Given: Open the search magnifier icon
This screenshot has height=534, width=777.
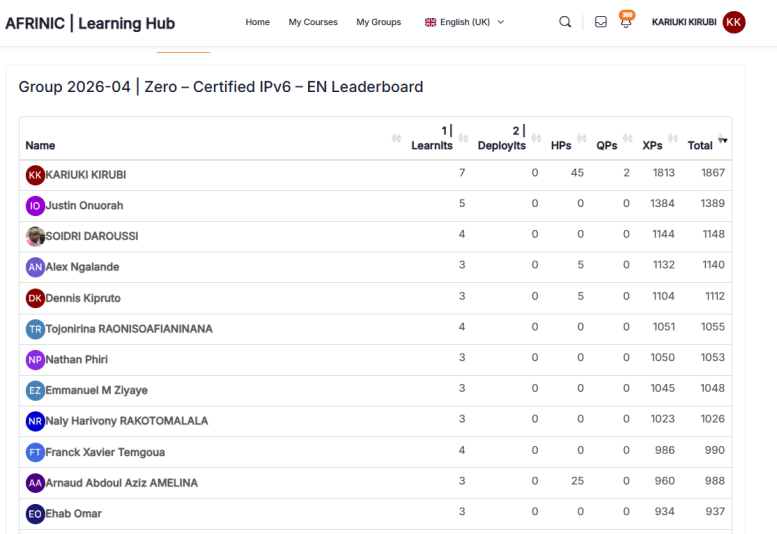Looking at the screenshot, I should (565, 22).
